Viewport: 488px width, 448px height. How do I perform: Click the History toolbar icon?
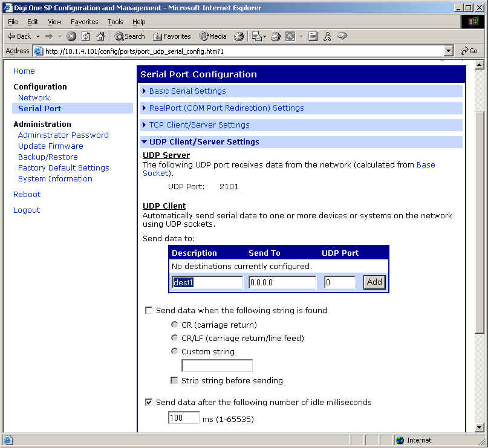[239, 36]
